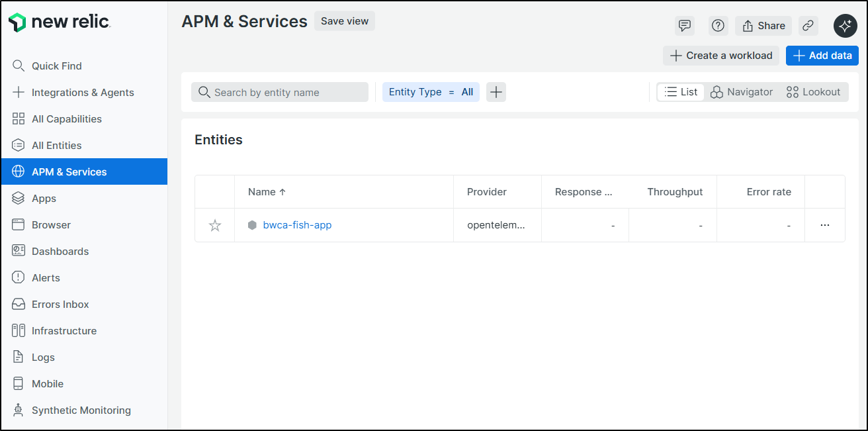This screenshot has width=868, height=431.
Task: Click the New Relic logo
Action: [60, 23]
